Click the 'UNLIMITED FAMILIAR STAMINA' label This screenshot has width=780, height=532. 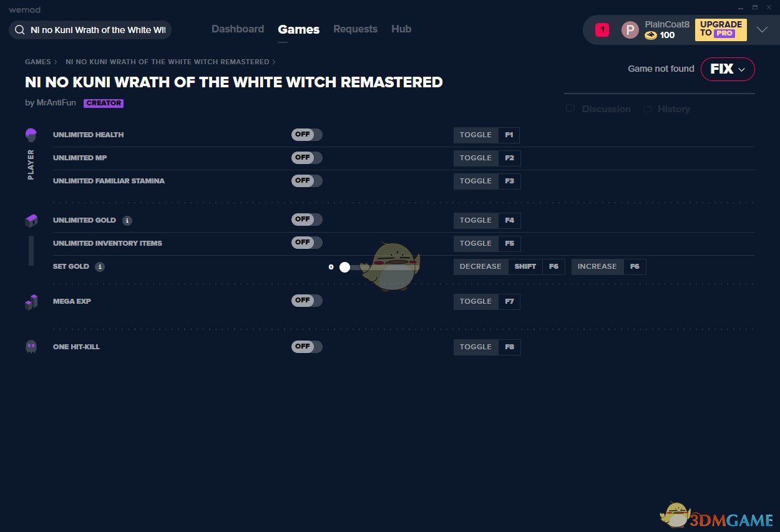tap(109, 181)
